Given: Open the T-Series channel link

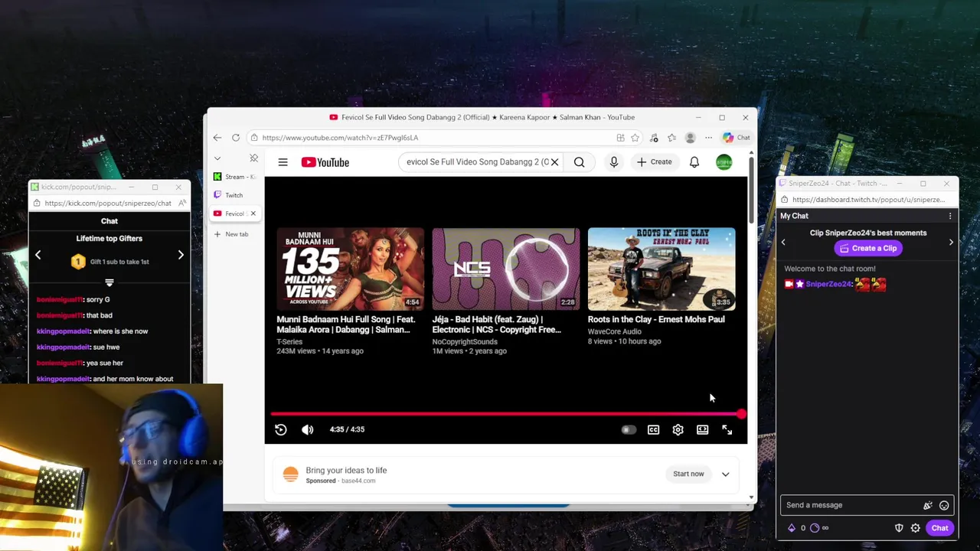Looking at the screenshot, I should tap(289, 341).
